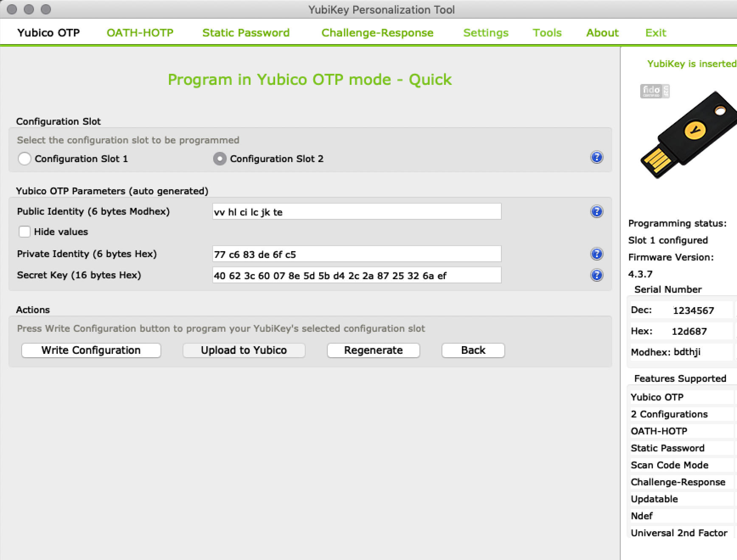Click the Public Identity text field
This screenshot has height=560, width=737.
coord(357,212)
